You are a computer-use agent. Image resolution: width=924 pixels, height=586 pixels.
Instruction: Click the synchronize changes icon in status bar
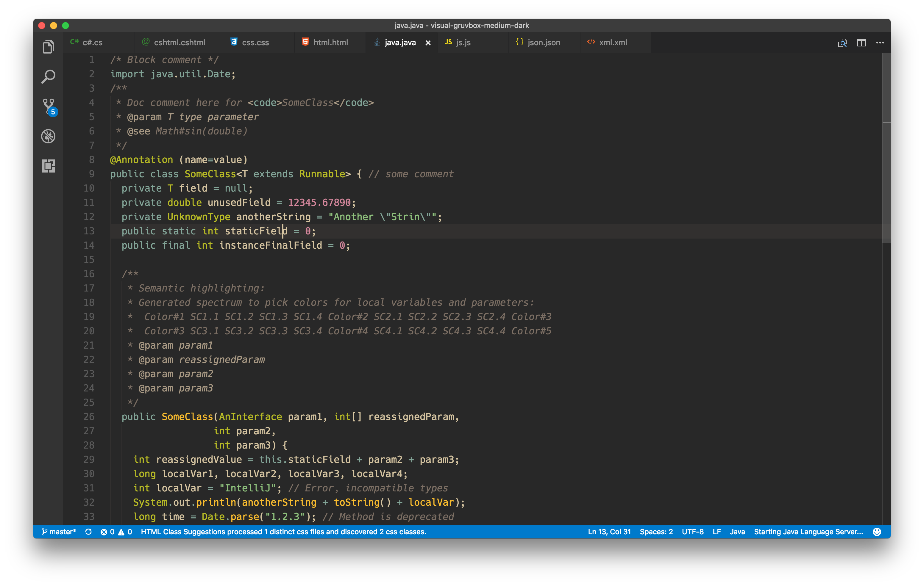88,532
